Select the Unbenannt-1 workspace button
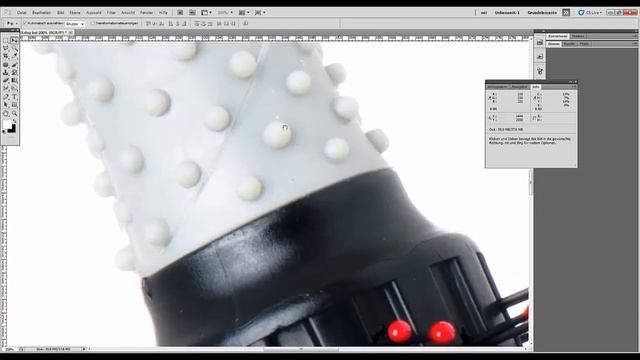Image resolution: width=640 pixels, height=360 pixels. pyautogui.click(x=507, y=13)
